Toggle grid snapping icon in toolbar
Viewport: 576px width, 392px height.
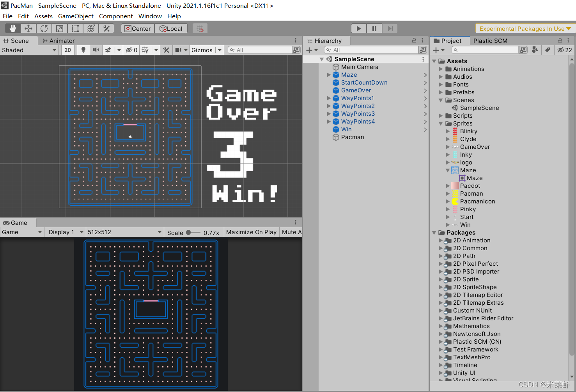[200, 28]
